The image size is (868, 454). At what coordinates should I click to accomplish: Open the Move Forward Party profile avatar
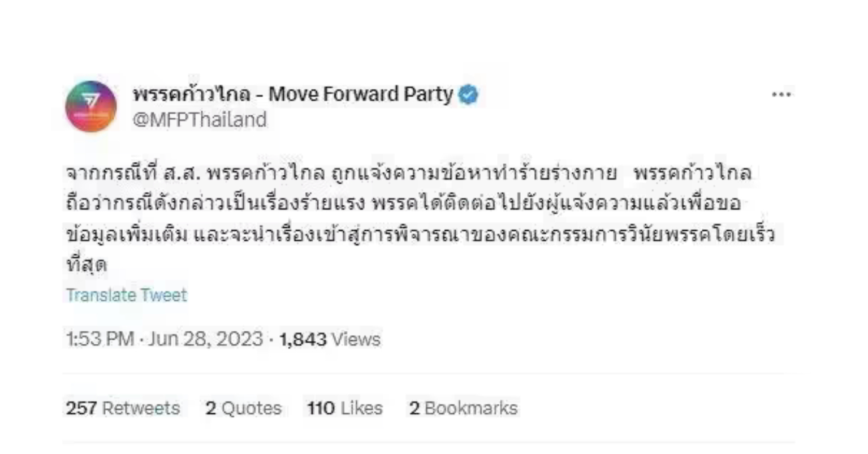(91, 106)
